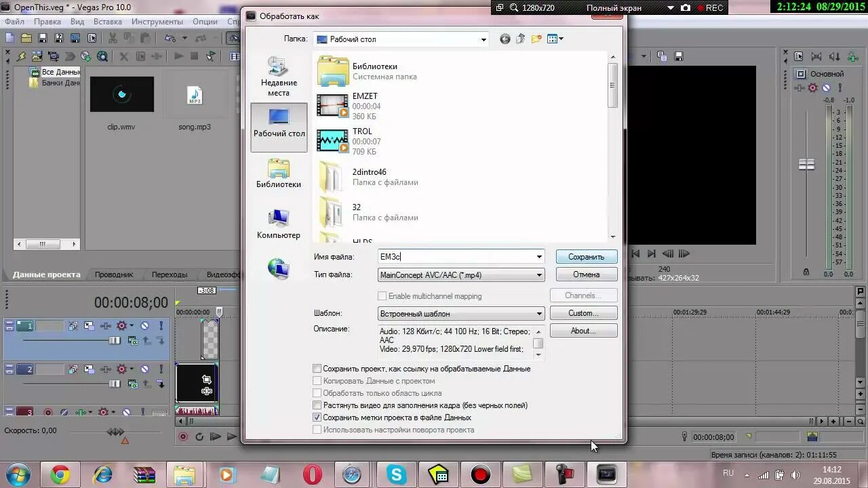Screen dimensions: 868x488
Task: Click the Capture Video icon in Project Media
Action: [54, 56]
